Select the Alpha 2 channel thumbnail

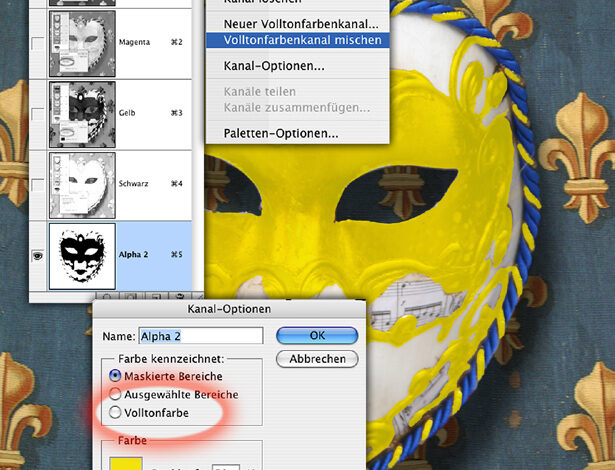click(x=82, y=256)
